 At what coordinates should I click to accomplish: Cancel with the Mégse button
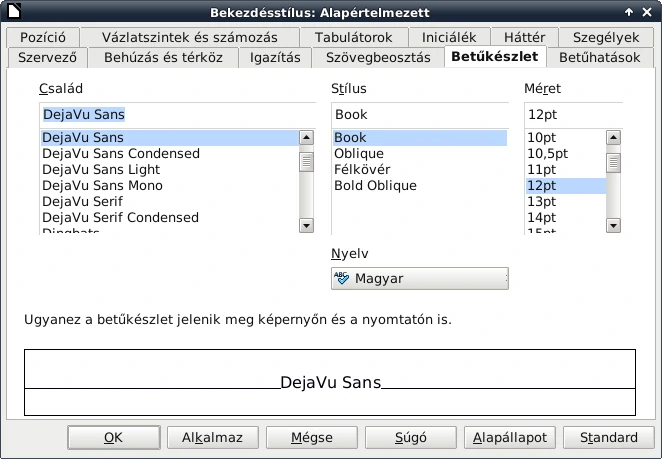click(312, 437)
